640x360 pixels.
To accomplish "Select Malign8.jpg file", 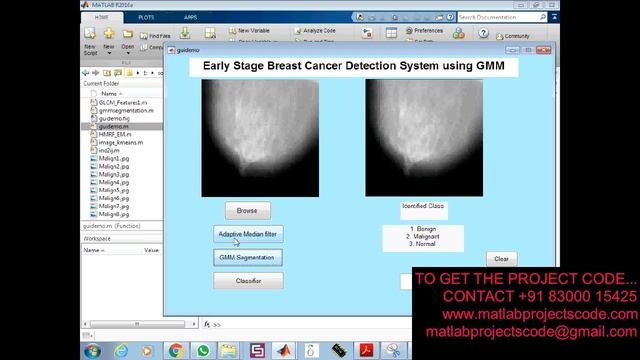I will click(x=114, y=214).
